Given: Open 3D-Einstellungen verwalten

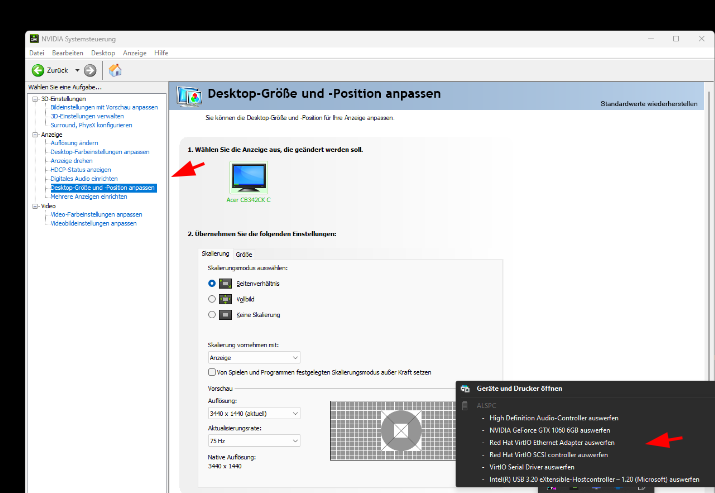Looking at the screenshot, I should pos(87,116).
